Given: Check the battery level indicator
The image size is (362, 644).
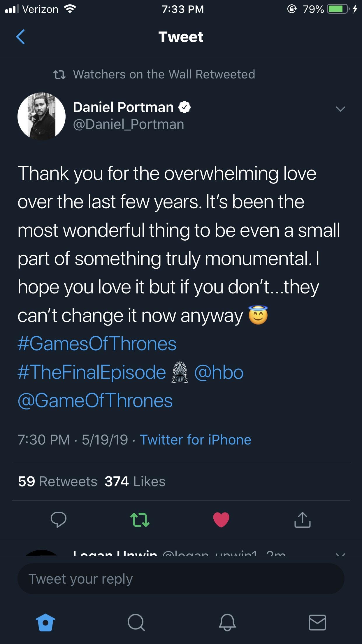Looking at the screenshot, I should (337, 9).
